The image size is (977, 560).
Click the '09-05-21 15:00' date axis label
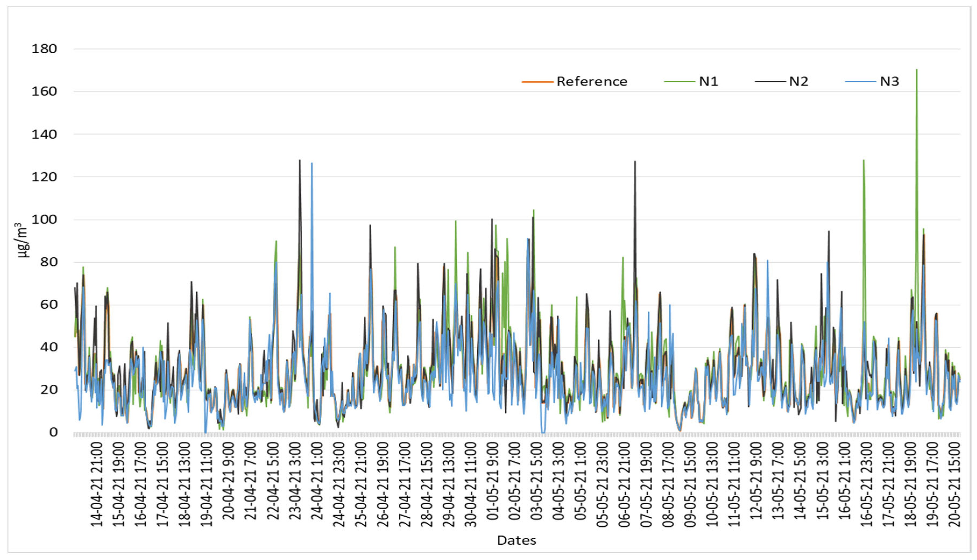pyautogui.click(x=690, y=484)
